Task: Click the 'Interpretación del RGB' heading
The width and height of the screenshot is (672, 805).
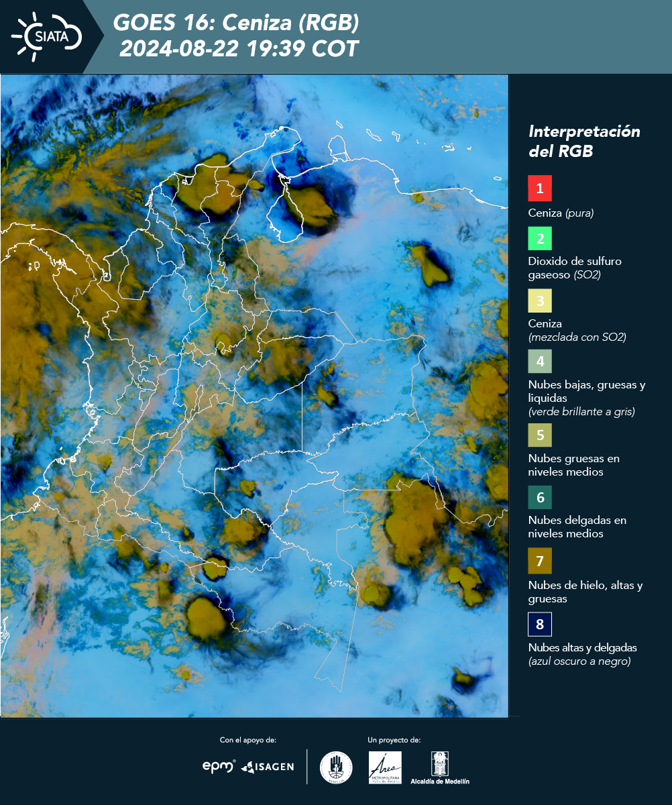Action: click(x=584, y=141)
